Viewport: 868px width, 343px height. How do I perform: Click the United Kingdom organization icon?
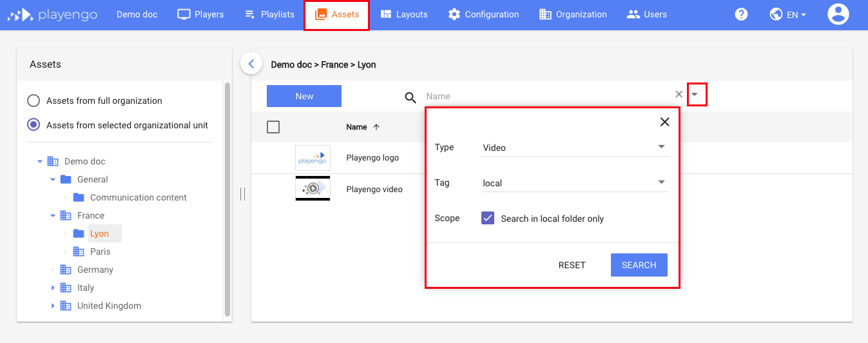[x=66, y=306]
